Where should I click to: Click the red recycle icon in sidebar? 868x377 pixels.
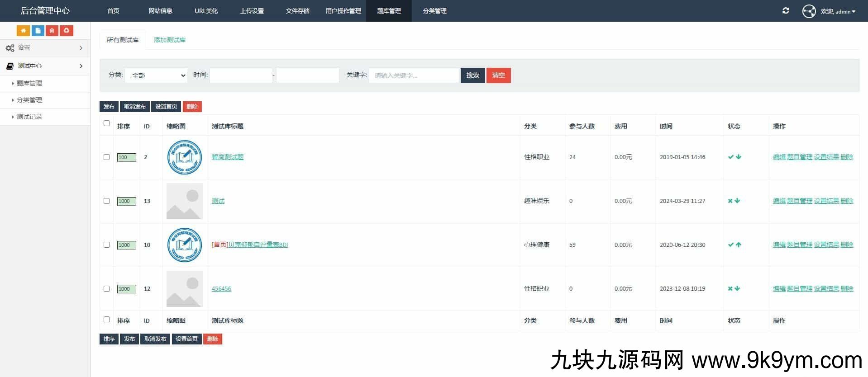[67, 31]
